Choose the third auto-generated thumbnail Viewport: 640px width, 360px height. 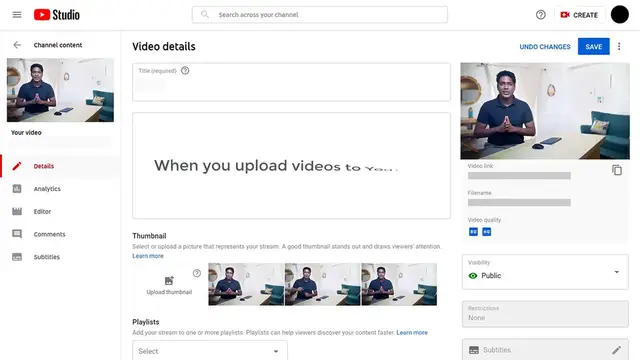[399, 284]
